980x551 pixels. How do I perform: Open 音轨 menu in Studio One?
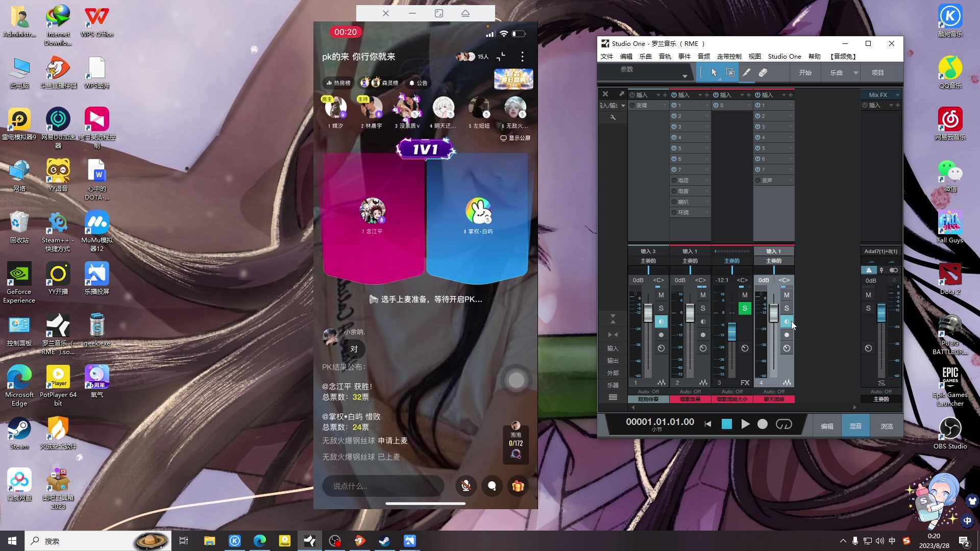tap(665, 57)
